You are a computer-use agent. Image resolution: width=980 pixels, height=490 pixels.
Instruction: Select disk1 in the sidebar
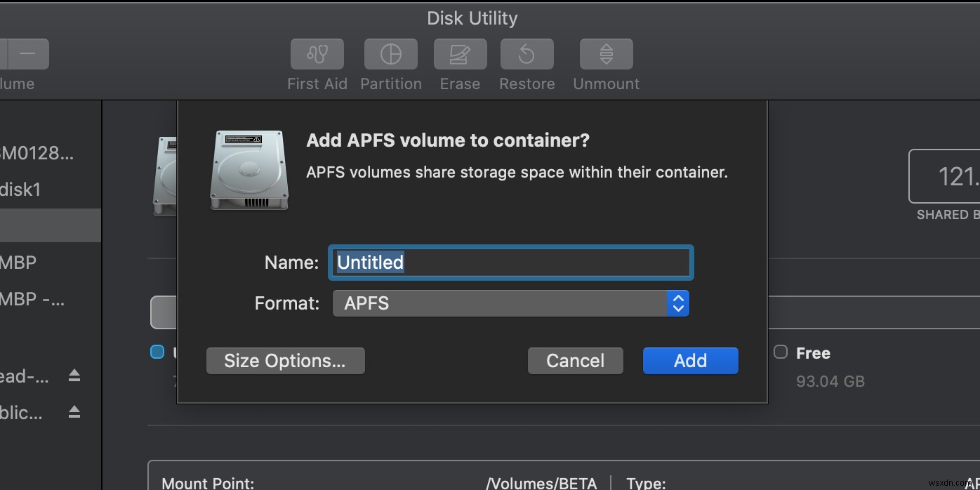click(x=31, y=190)
